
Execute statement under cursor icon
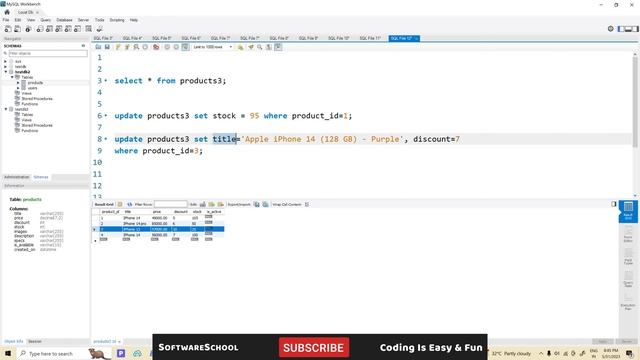point(127,47)
